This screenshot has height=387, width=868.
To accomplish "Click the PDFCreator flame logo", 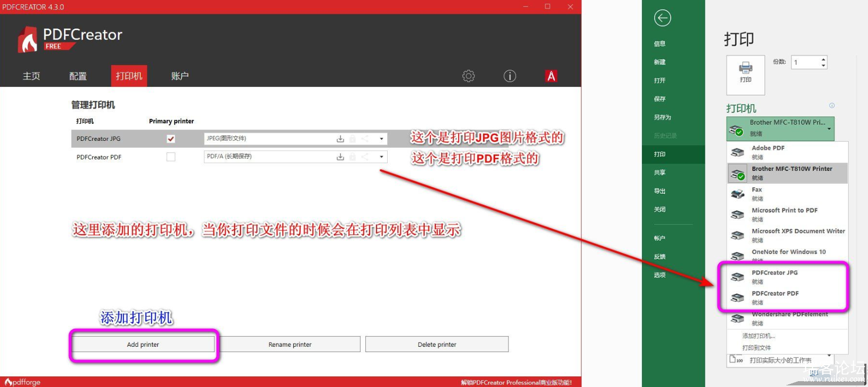I will click(x=28, y=40).
